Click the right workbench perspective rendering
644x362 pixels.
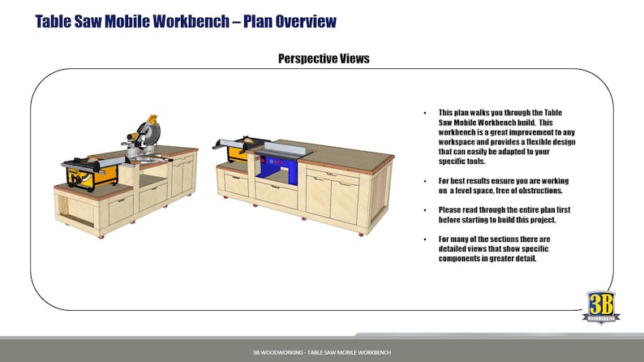(303, 186)
